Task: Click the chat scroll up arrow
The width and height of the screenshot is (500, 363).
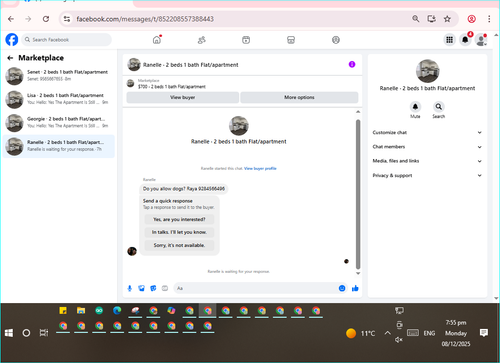Action: click(x=358, y=112)
